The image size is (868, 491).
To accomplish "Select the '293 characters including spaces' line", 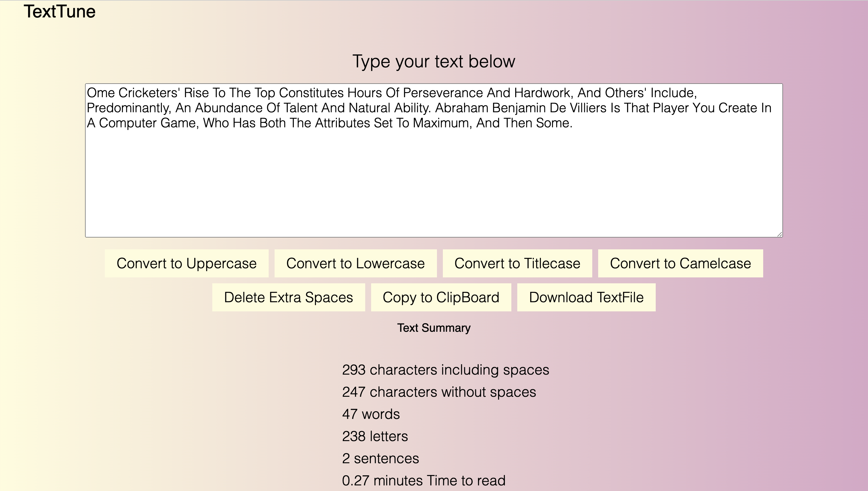I will click(x=446, y=370).
